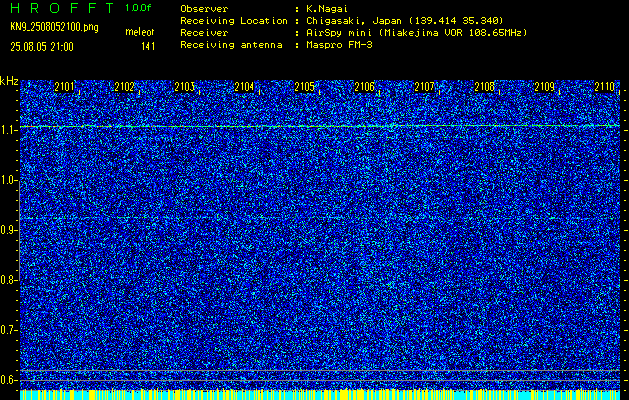Click the 0.8 kHz axis label

7,280
